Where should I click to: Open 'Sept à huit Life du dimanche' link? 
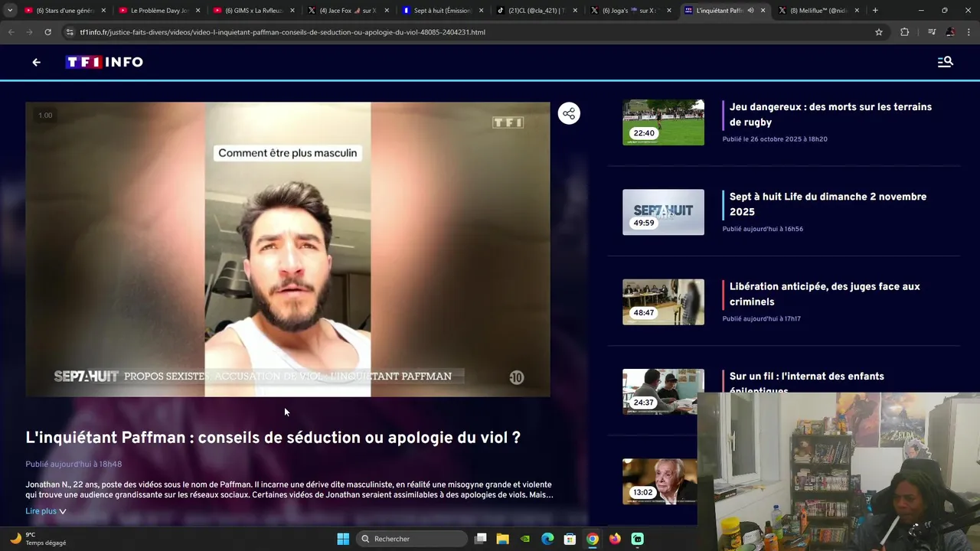tap(828, 204)
